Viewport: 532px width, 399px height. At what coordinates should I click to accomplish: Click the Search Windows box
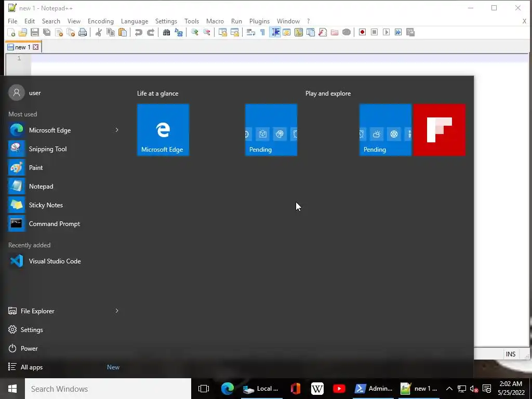[x=108, y=389]
